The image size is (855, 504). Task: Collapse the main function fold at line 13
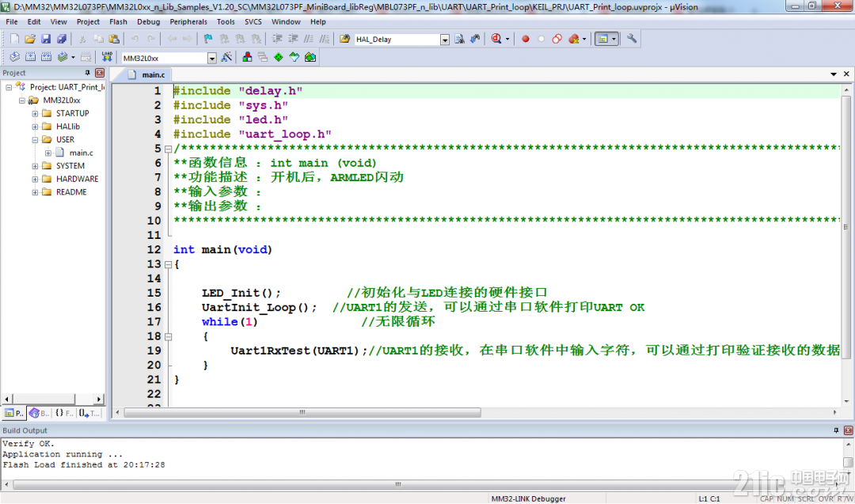169,264
